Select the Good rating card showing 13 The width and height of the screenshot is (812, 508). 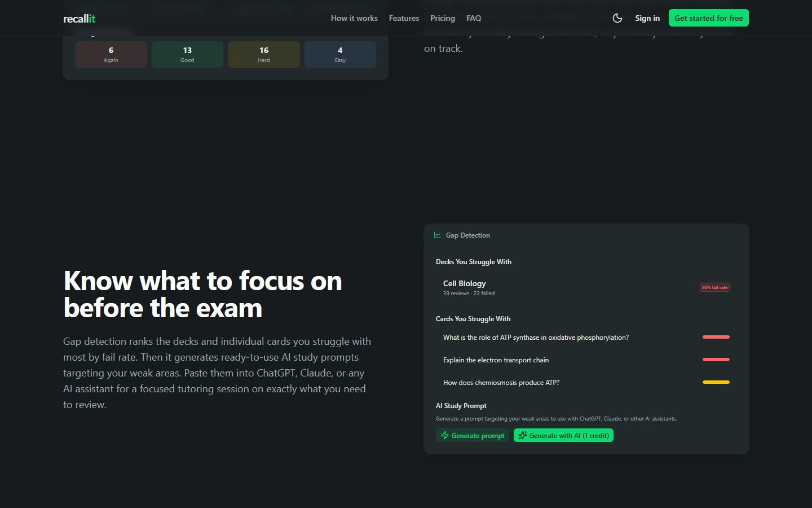coord(187,54)
